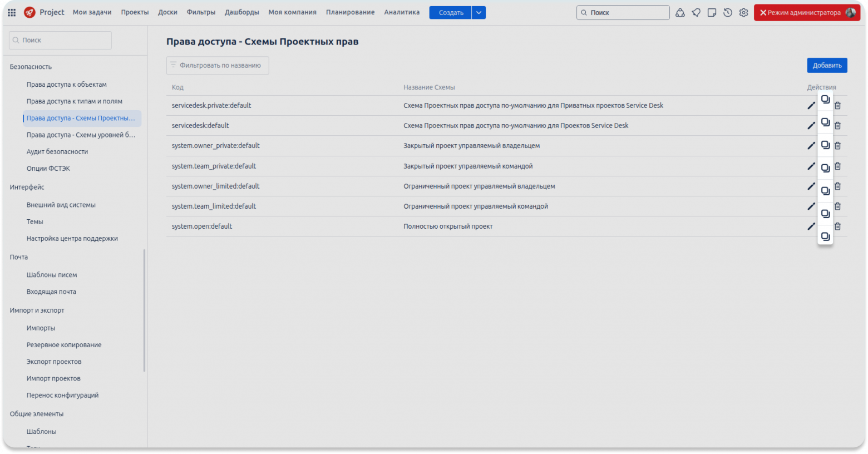Open the Аналитика menu
The width and height of the screenshot is (868, 454).
tap(402, 12)
